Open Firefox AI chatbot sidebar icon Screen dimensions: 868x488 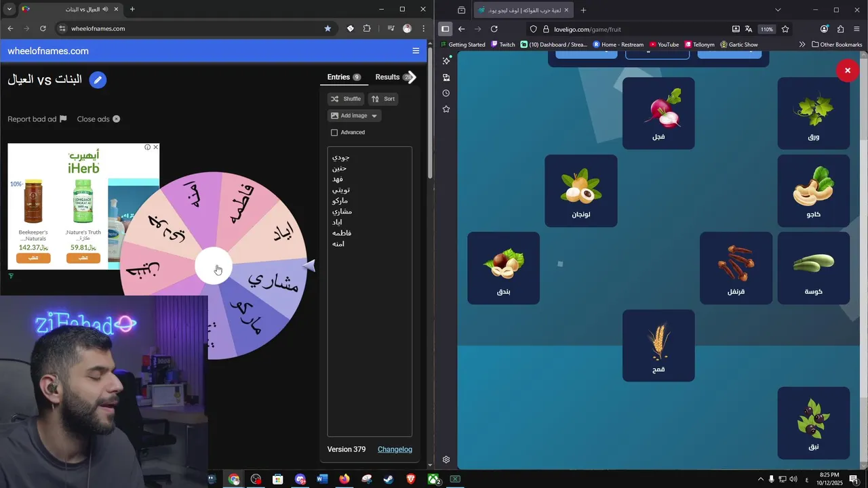tap(446, 61)
